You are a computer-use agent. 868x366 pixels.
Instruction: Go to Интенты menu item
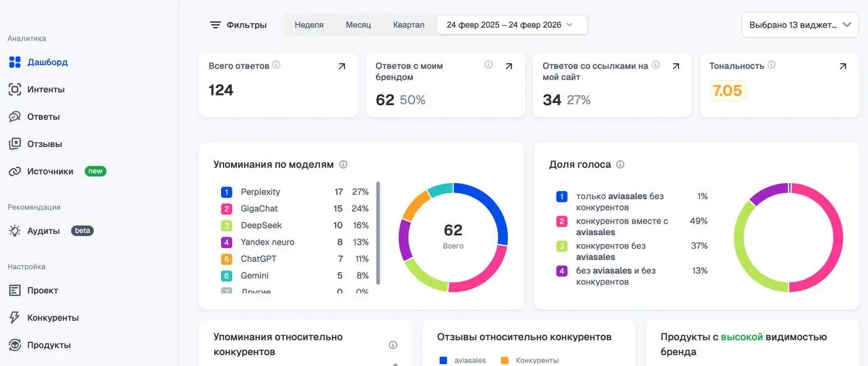pyautogui.click(x=46, y=89)
